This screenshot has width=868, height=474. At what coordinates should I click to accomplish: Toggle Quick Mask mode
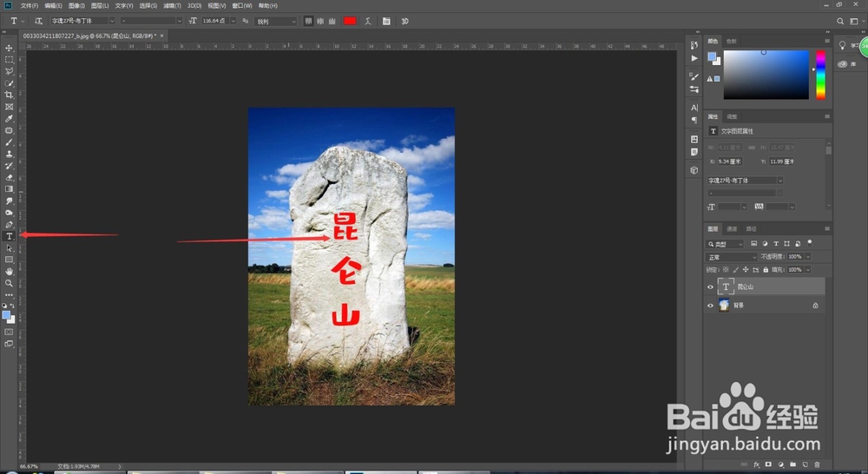[x=9, y=332]
